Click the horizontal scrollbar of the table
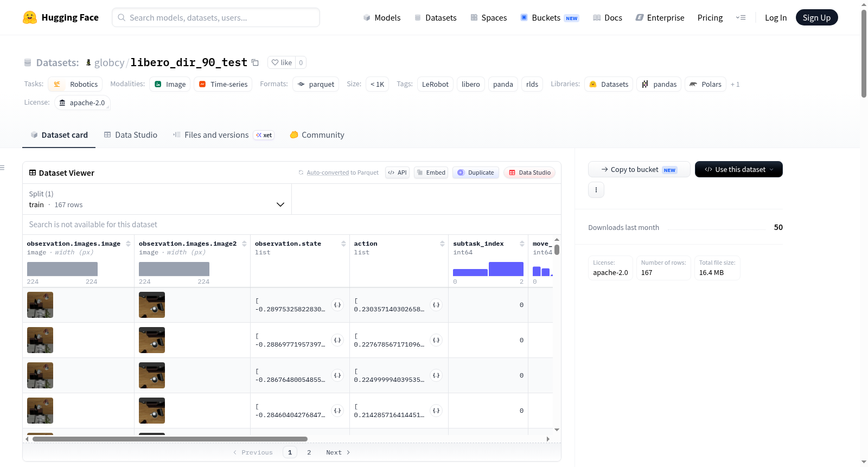This screenshot has width=868, height=467. 170,439
